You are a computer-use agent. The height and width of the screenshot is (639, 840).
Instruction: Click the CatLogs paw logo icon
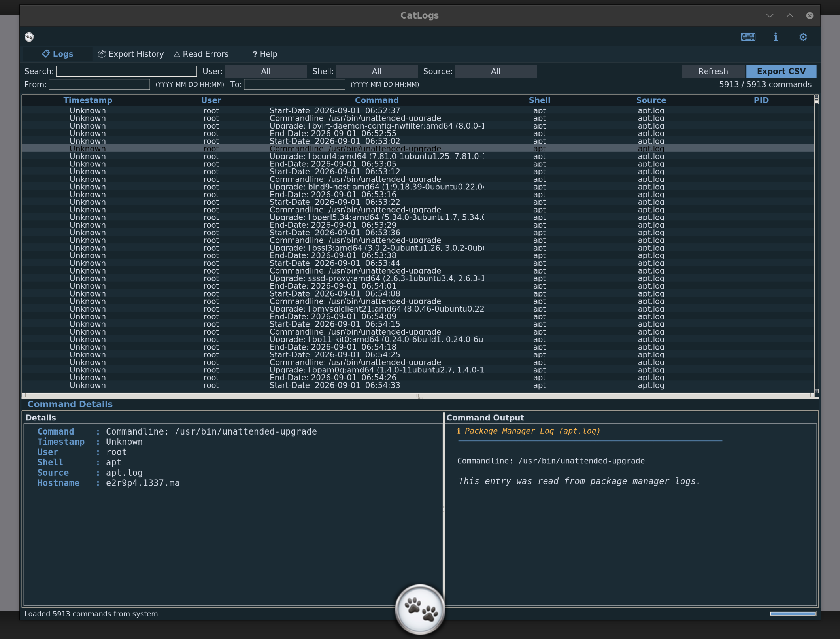tap(29, 37)
